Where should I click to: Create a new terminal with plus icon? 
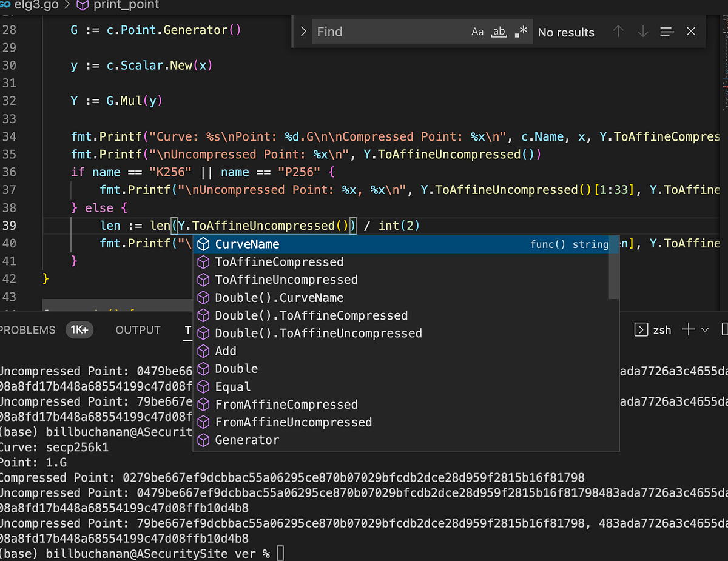point(689,329)
